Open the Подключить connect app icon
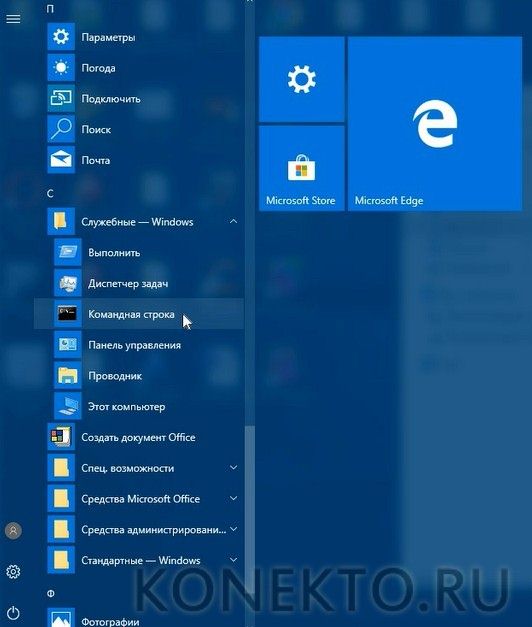This screenshot has width=532, height=627. (61, 98)
